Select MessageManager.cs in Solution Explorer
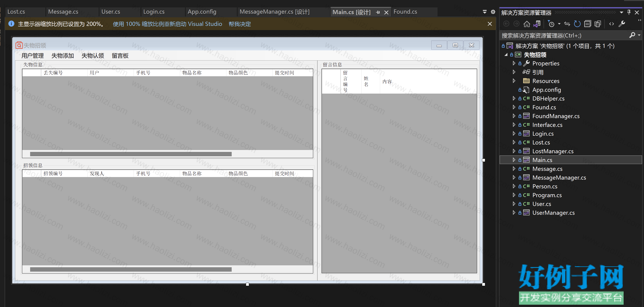The image size is (644, 307). [x=559, y=178]
